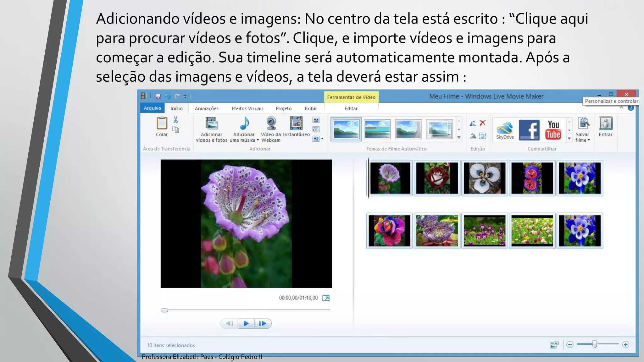644x362 pixels.
Task: Open the Editar tab under Ferramentas de Vídeo
Action: pos(351,108)
